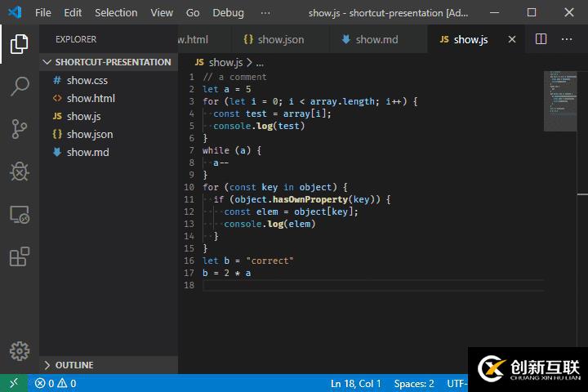Click the breadcrumb ellipsis symbol
The height and width of the screenshot is (392, 588).
tap(260, 63)
